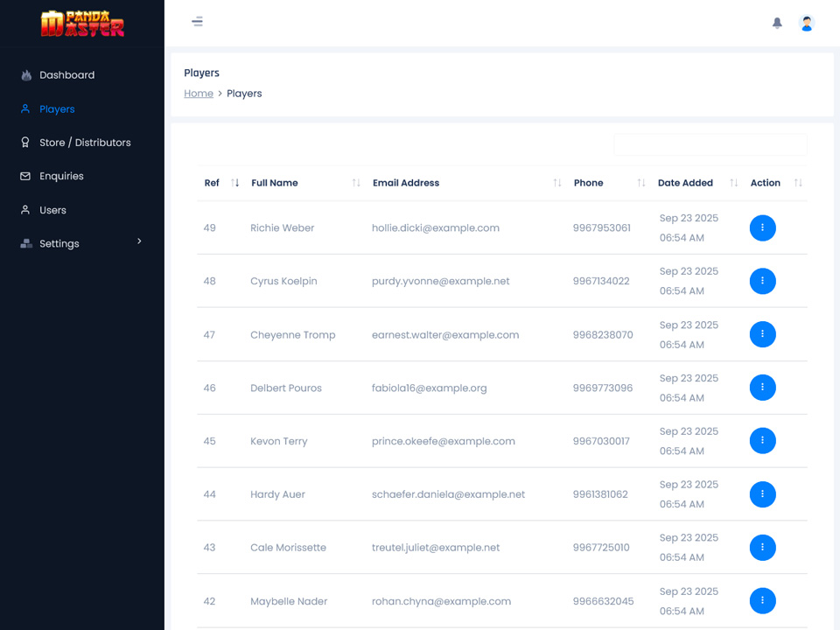The width and height of the screenshot is (840, 630).
Task: Sort table by Phone column
Action: click(588, 183)
